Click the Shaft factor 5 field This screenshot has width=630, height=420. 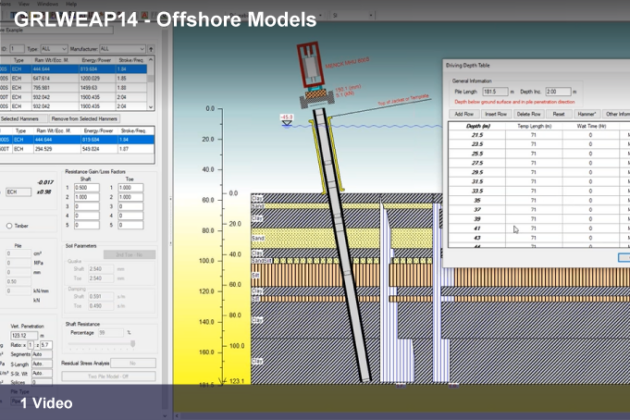point(87,225)
